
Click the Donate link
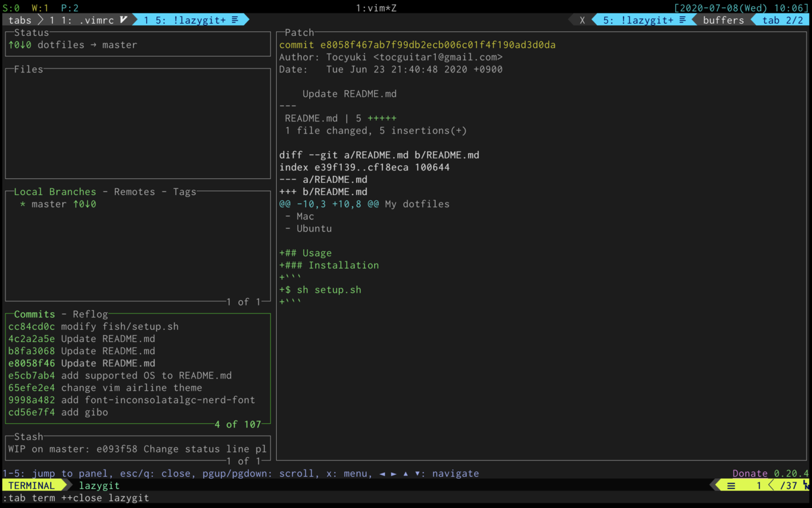pyautogui.click(x=750, y=473)
